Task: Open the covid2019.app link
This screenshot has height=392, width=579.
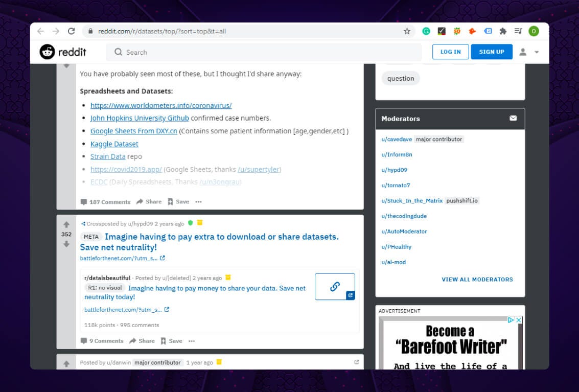Action: coord(126,169)
